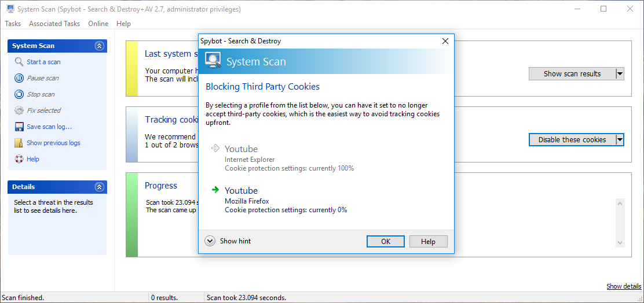
Task: Select Youtube profile for Internet Explorer
Action: tap(241, 149)
